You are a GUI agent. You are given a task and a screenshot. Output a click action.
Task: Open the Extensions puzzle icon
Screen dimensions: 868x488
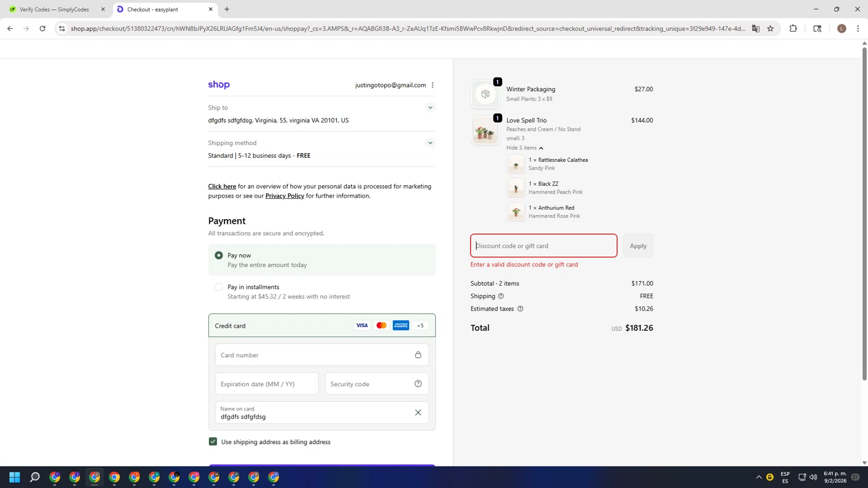[x=793, y=28]
